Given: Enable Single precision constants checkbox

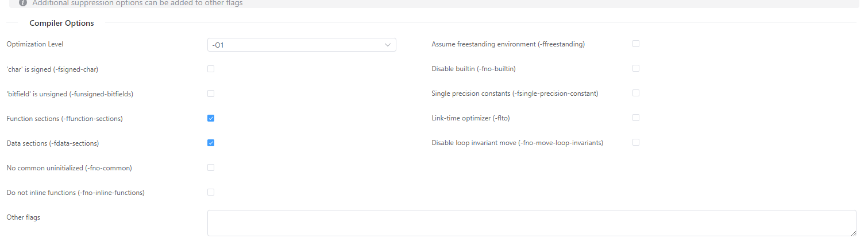Looking at the screenshot, I should 636,93.
